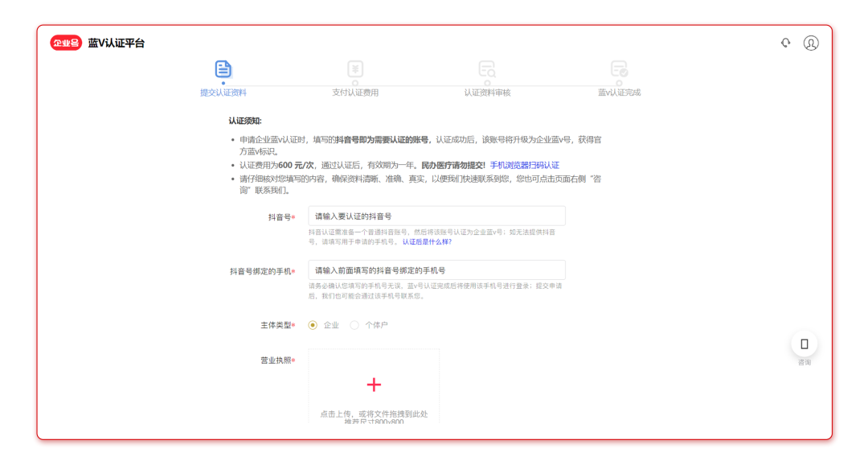This screenshot has width=868, height=465.
Task: Select the 认证资料审核 step label
Action: click(487, 93)
